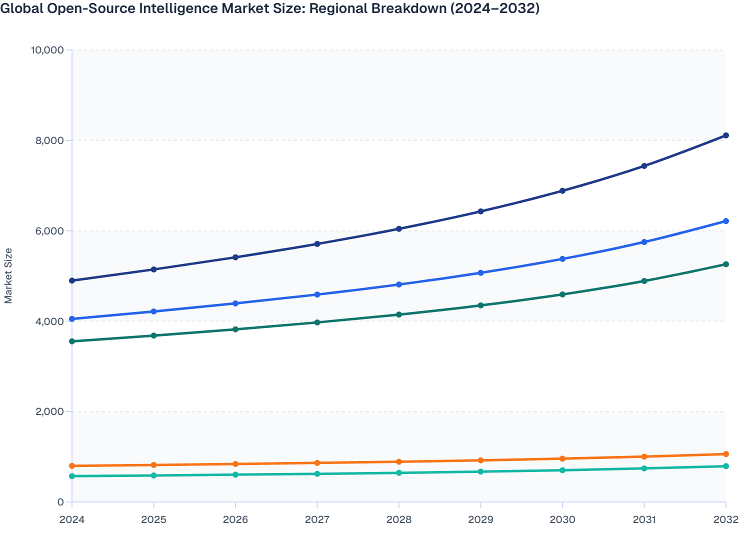Select the 2027 blue series marker

[317, 294]
